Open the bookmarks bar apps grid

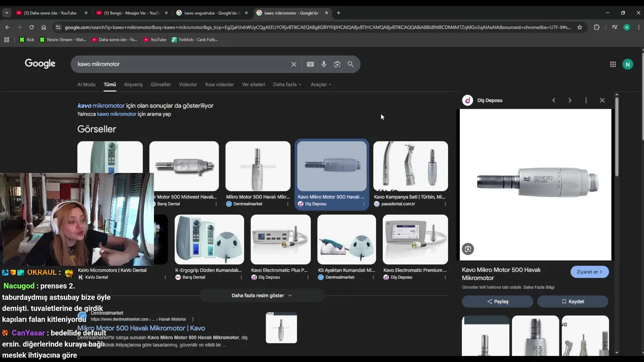(7, 39)
